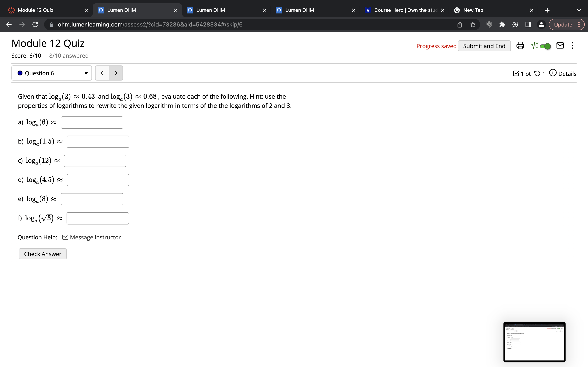Viewport: 588px width, 367px height.
Task: Open the screenshot thumbnail preview
Action: pyautogui.click(x=534, y=342)
